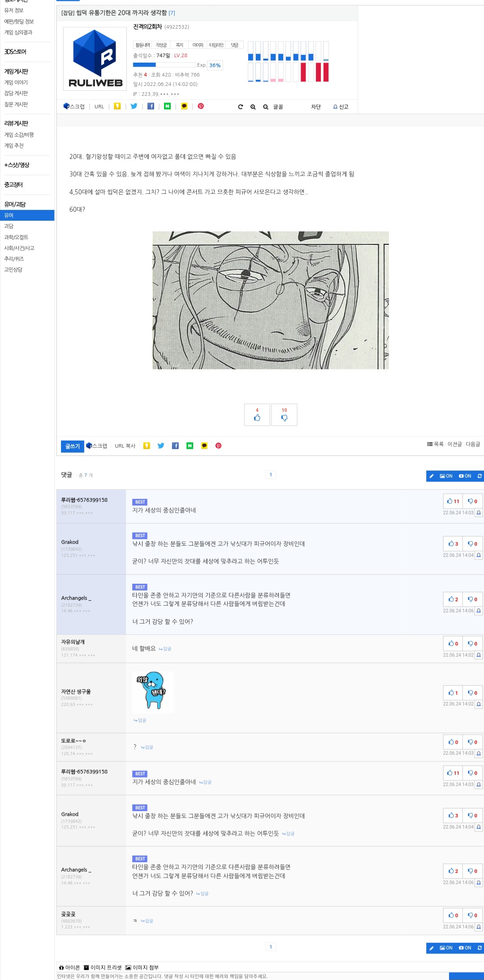Share post via Facebook icon in header

[151, 106]
